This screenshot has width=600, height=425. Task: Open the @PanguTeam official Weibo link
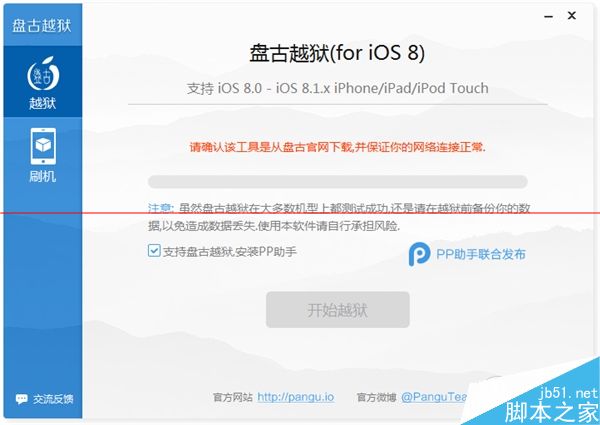pos(434,397)
